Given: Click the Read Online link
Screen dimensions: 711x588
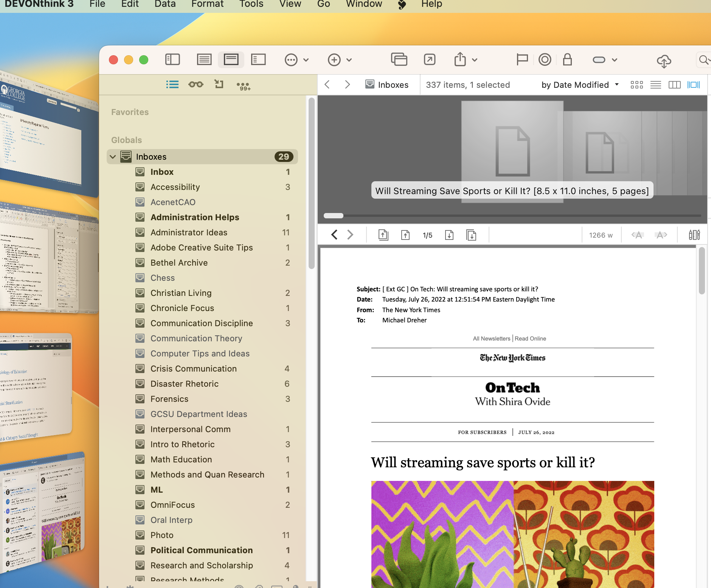Looking at the screenshot, I should [x=530, y=338].
